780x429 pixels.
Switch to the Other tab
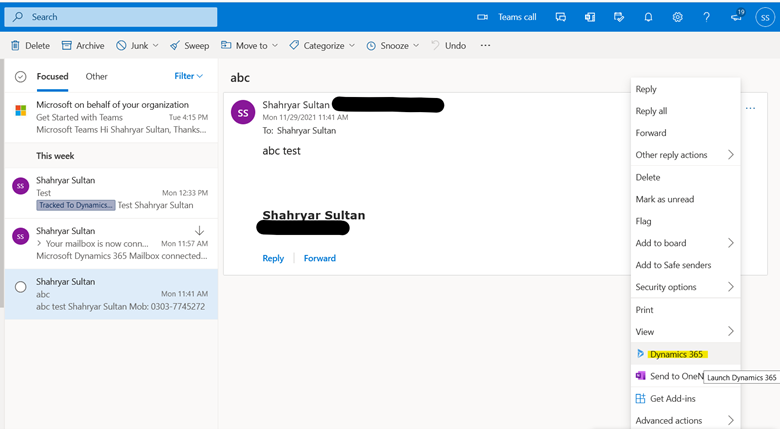(97, 77)
